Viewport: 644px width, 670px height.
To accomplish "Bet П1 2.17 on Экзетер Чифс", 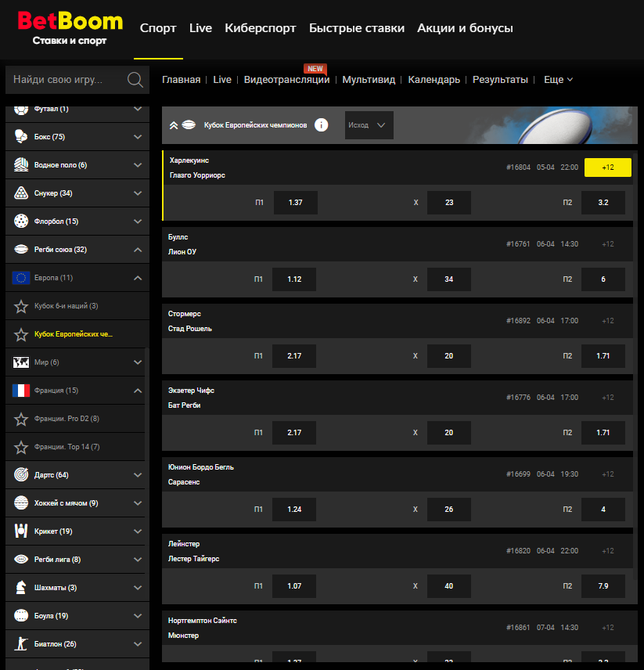I will (294, 432).
